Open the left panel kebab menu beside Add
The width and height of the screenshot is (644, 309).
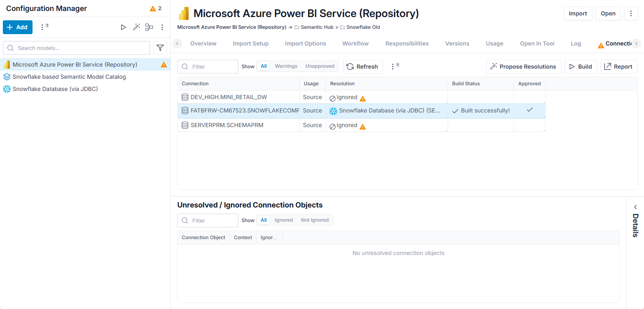(42, 27)
